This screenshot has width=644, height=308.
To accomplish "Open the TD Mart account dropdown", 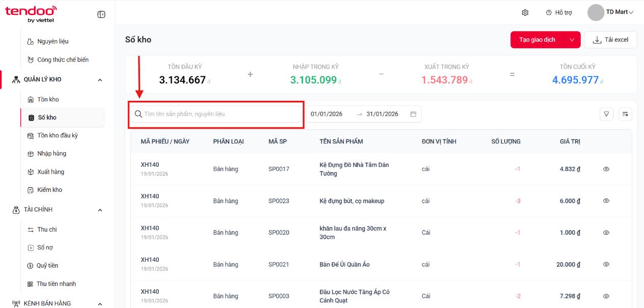I will click(610, 12).
